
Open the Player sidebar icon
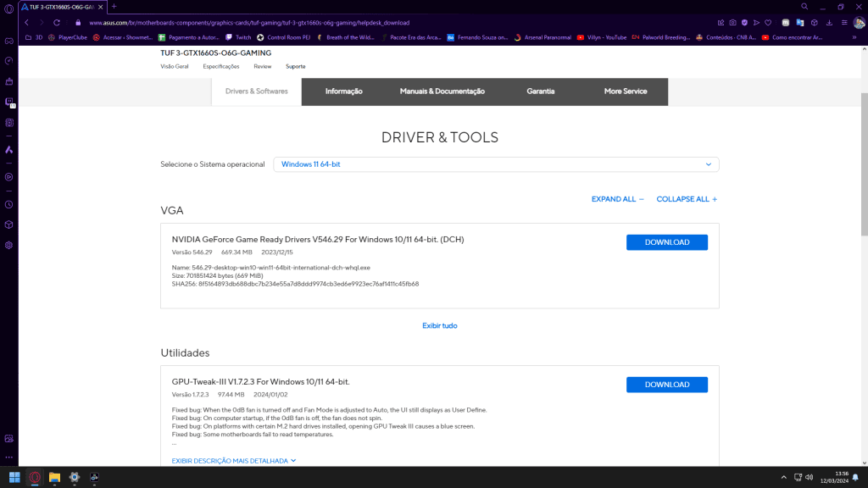(8, 177)
